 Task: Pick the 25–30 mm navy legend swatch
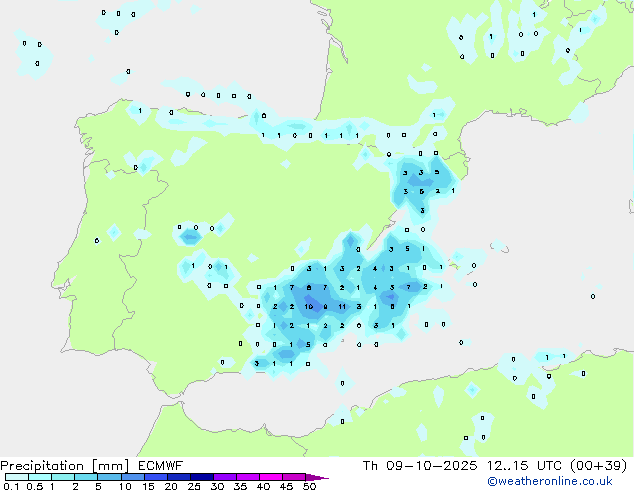pos(201,477)
